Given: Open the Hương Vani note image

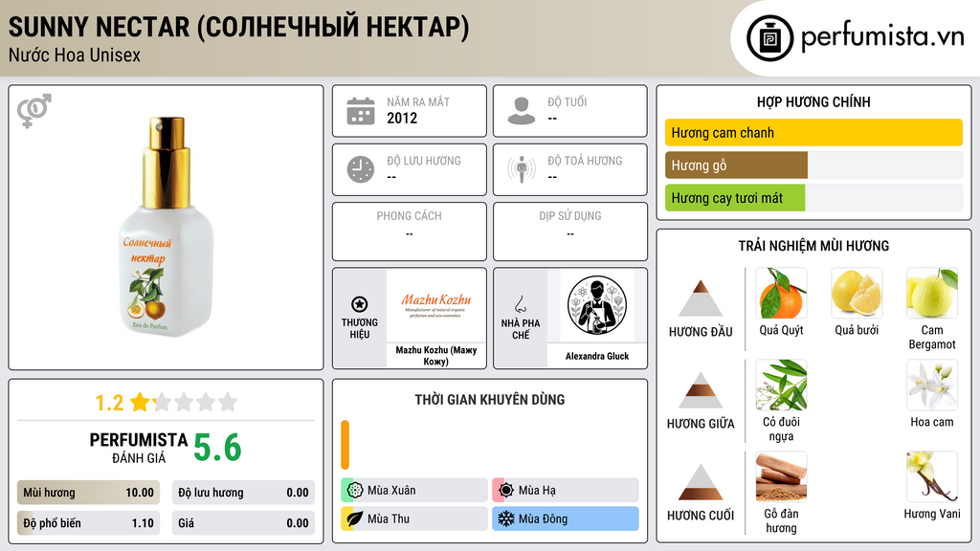Looking at the screenshot, I should pos(932,477).
